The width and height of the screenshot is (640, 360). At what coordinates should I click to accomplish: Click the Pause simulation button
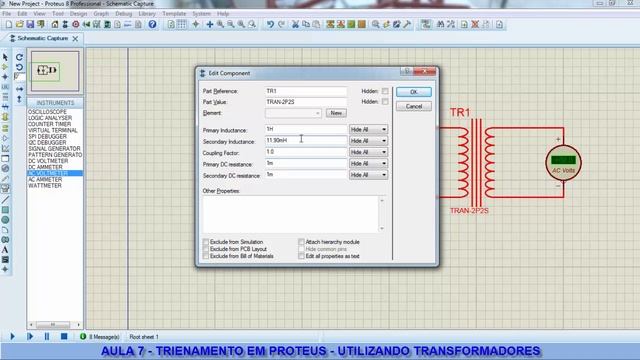tap(47, 336)
